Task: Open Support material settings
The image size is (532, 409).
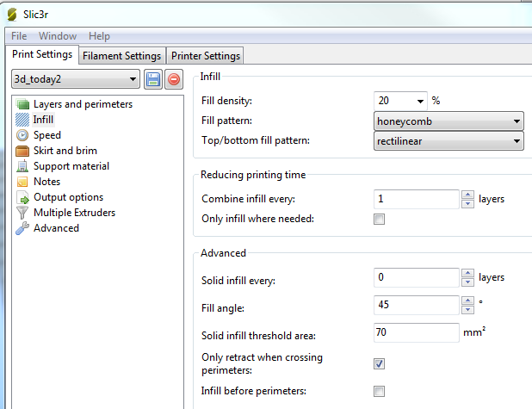Action: (71, 166)
